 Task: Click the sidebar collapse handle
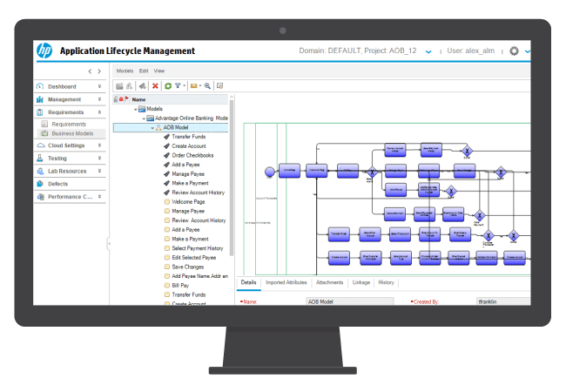108,244
